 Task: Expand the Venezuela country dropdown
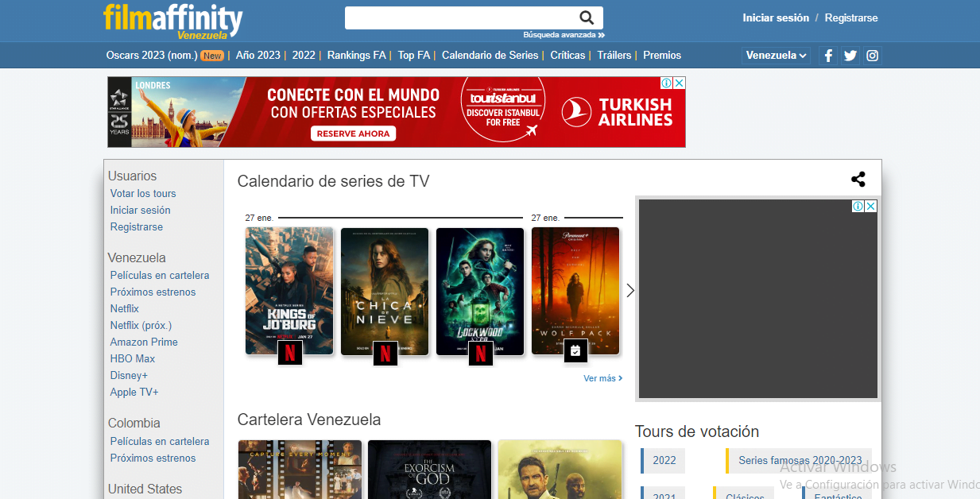(x=777, y=56)
